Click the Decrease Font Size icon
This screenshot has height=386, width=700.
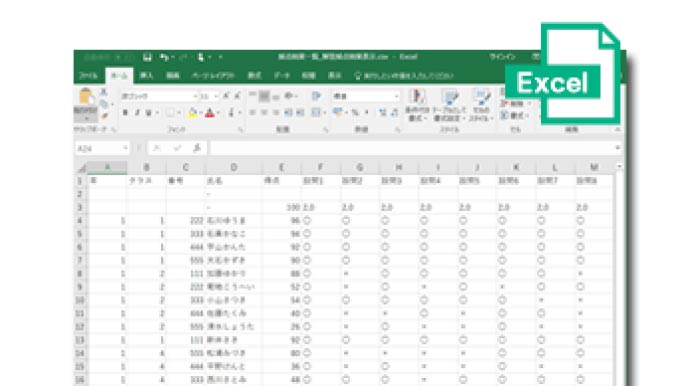237,96
